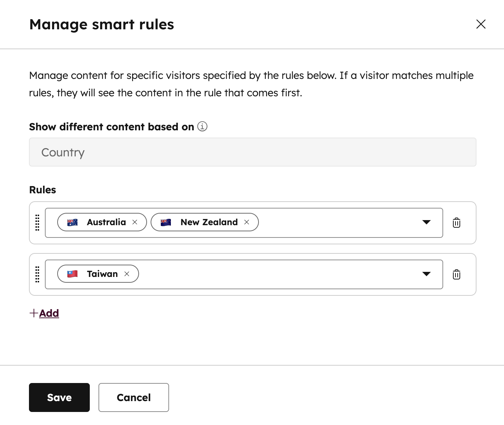Remove the Australia tag from the first rule
Image resolution: width=504 pixels, height=425 pixels.
tap(134, 222)
